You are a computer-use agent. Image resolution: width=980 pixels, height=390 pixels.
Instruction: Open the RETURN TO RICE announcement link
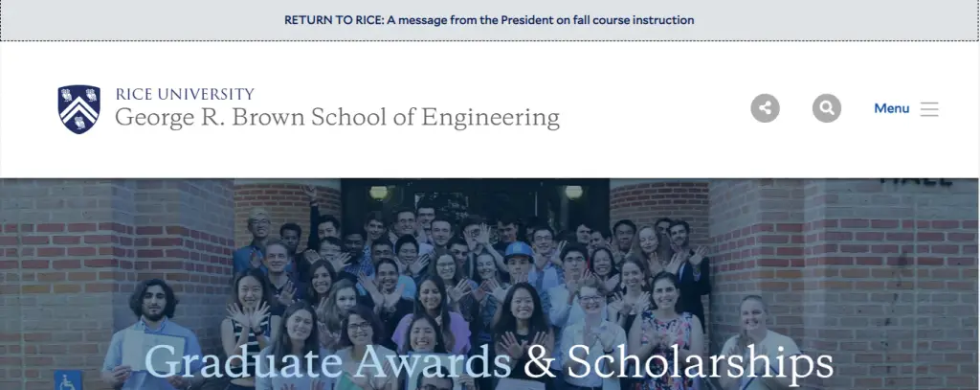pos(489,20)
